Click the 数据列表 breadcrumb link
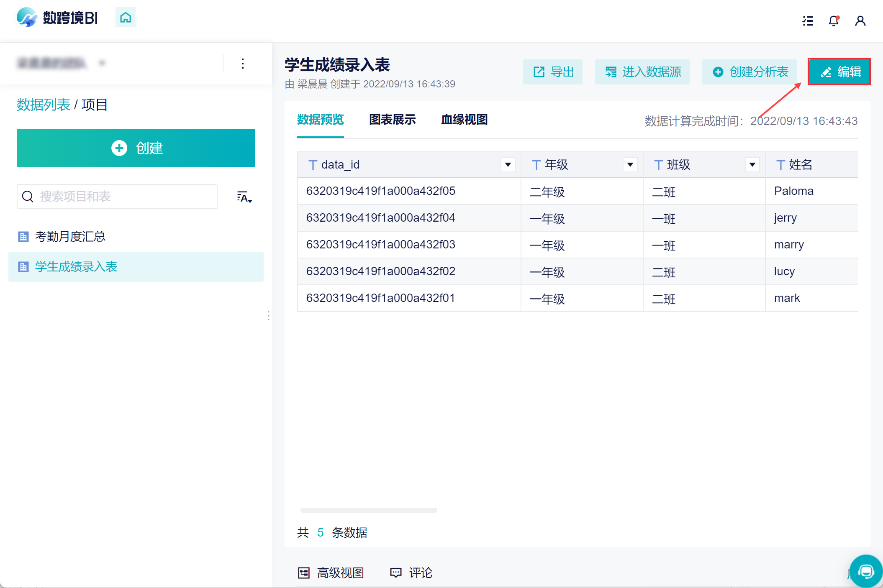 tap(44, 105)
